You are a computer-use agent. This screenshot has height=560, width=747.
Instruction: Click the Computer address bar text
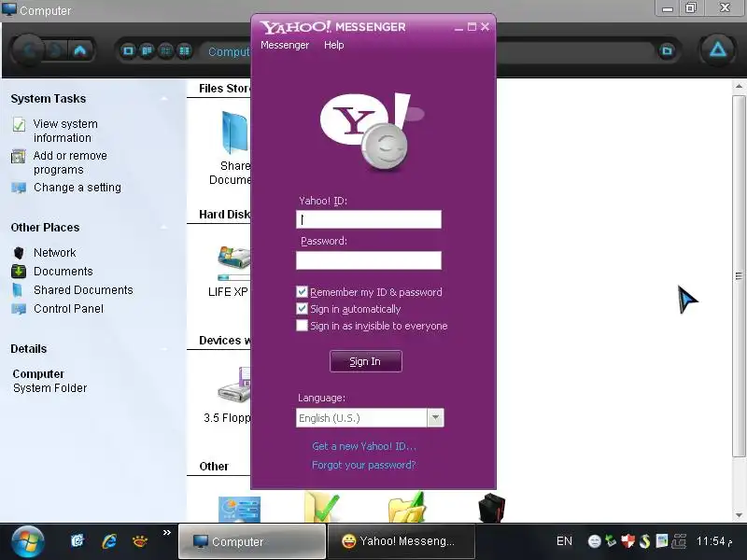[x=229, y=51]
